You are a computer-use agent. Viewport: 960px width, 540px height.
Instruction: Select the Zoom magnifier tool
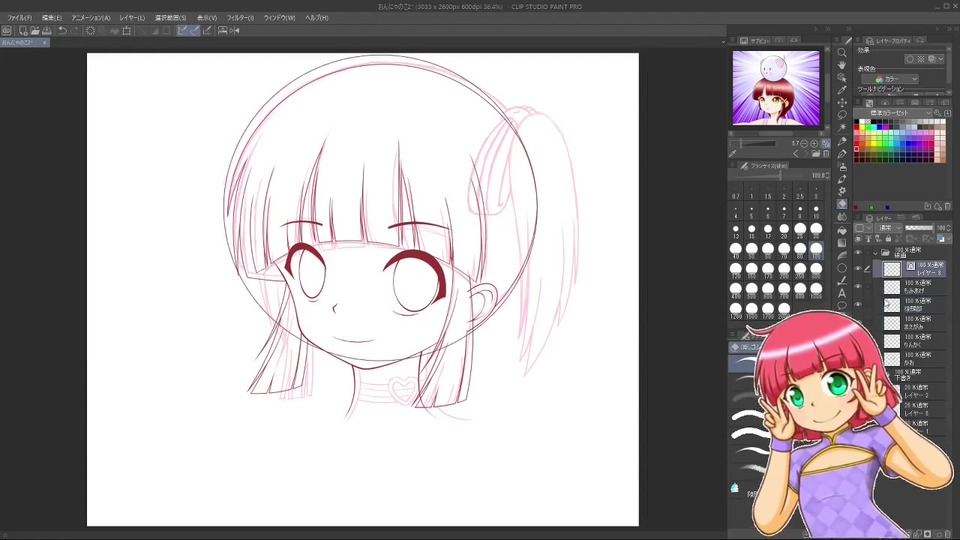(x=842, y=52)
